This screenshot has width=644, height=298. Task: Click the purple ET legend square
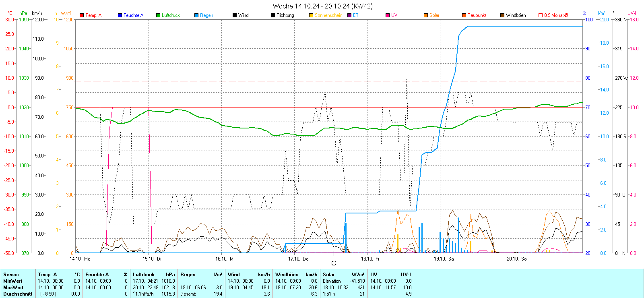tap(349, 15)
